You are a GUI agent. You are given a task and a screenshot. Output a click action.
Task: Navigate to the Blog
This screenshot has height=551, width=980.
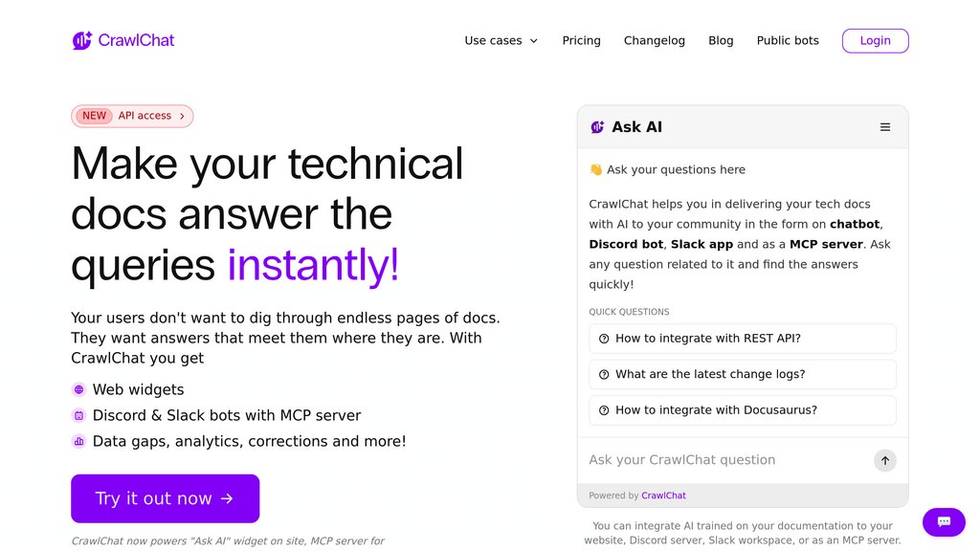click(x=721, y=40)
